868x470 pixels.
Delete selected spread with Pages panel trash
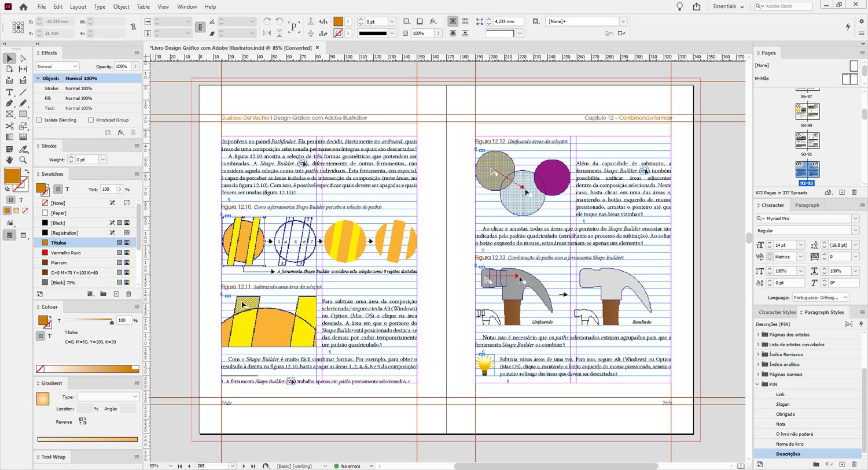coord(854,193)
